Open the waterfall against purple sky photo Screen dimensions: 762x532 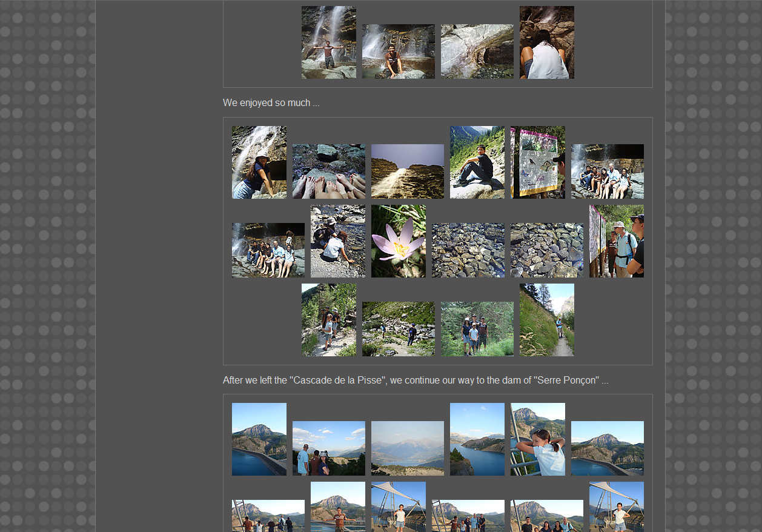click(407, 171)
